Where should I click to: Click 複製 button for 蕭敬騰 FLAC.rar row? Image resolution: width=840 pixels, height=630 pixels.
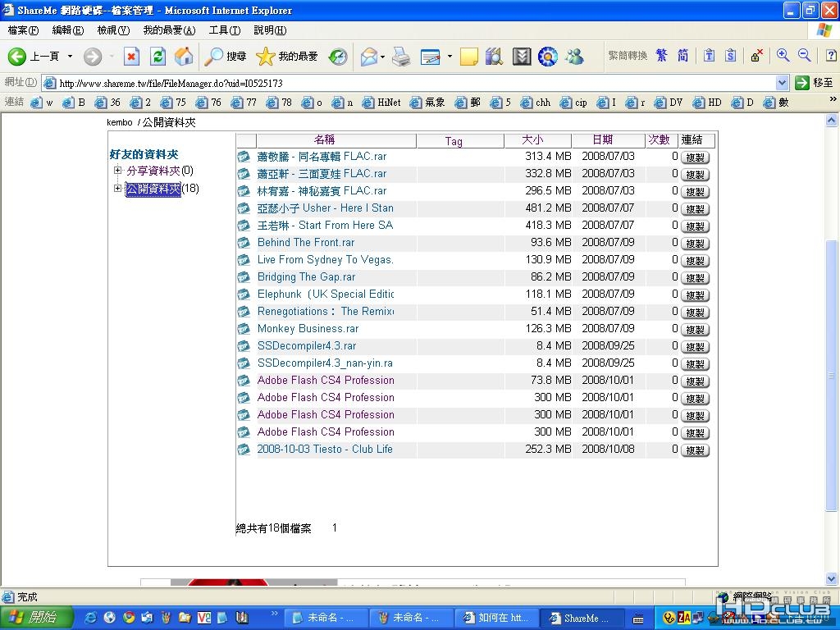tap(695, 157)
